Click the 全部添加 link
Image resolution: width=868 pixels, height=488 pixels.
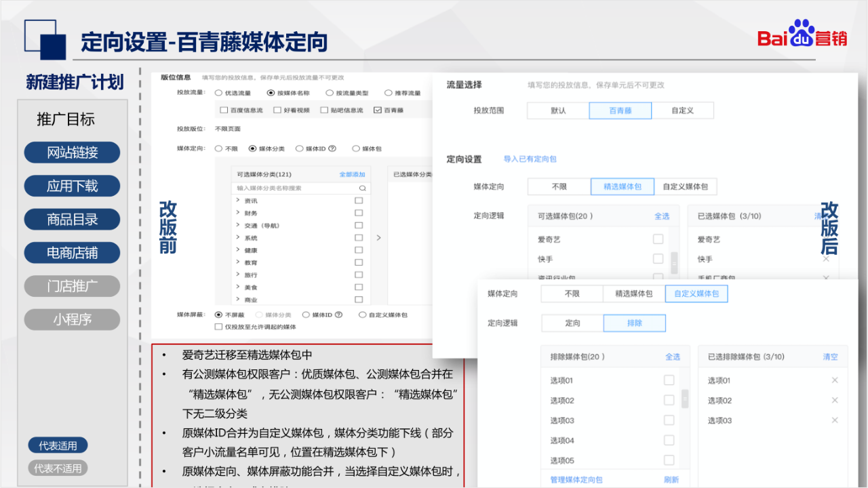(353, 175)
